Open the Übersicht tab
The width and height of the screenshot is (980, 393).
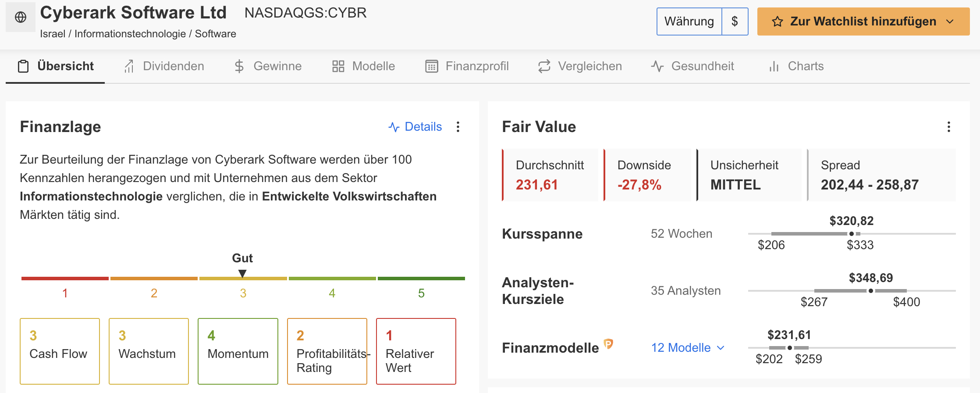tap(55, 66)
